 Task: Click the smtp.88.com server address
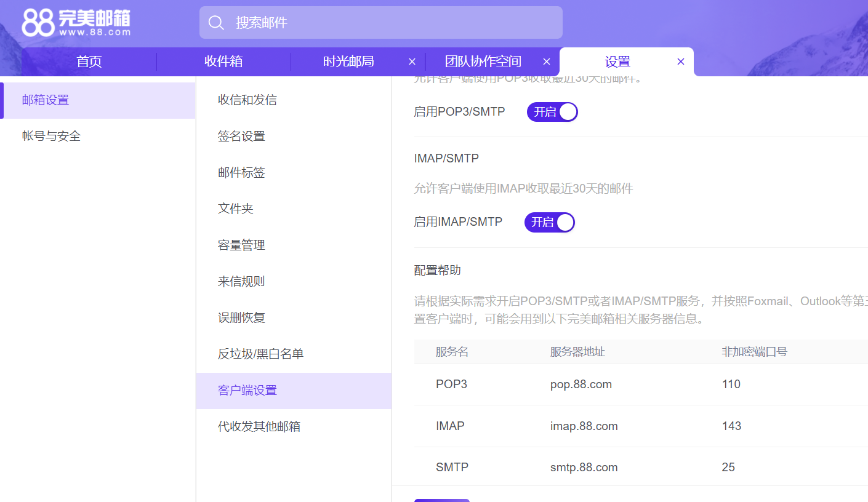pos(584,468)
